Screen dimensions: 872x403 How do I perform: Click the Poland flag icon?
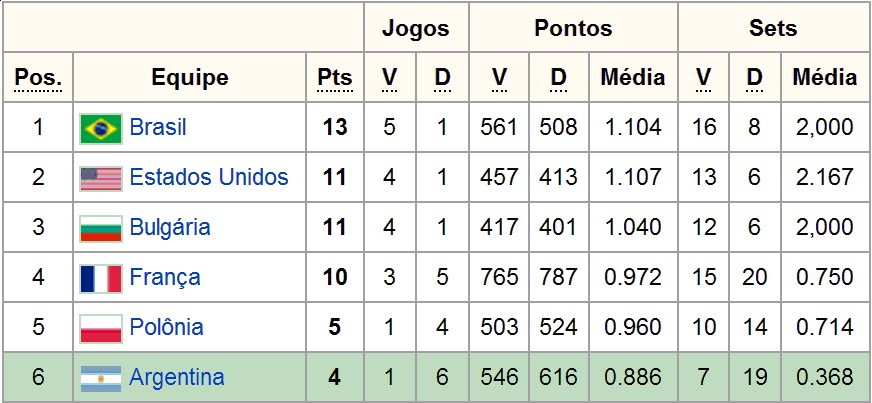pos(101,329)
